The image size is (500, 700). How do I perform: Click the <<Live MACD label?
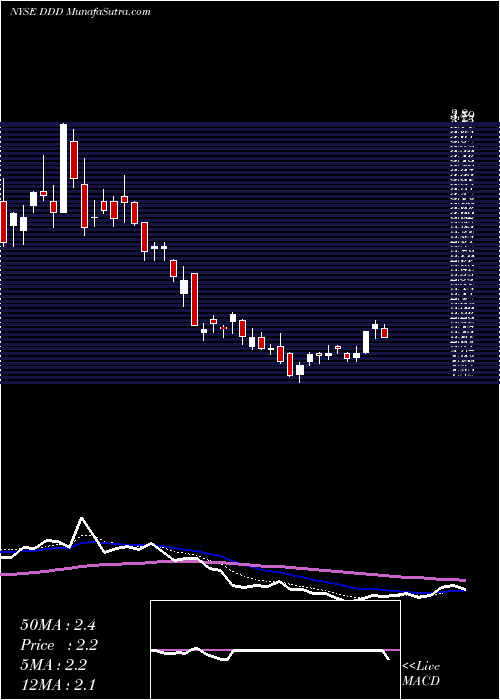tap(421, 674)
